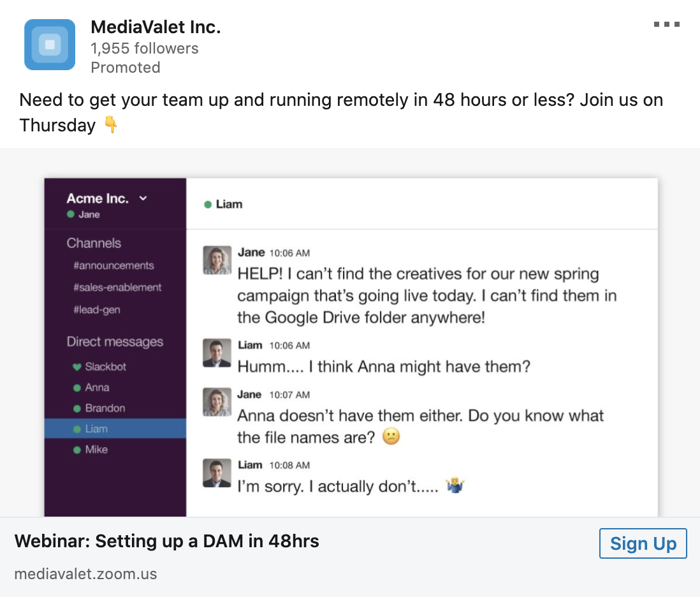Click Jane's profile avatar in the chat

coord(217,260)
